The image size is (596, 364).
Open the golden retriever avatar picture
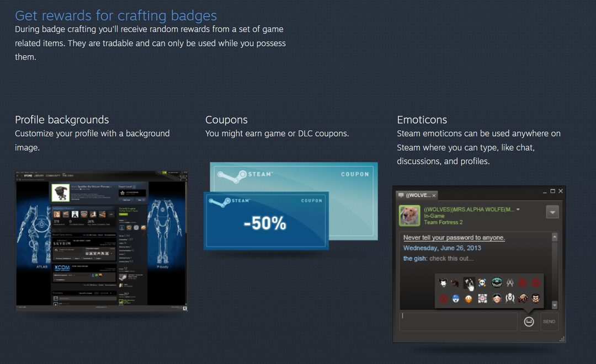pyautogui.click(x=409, y=216)
